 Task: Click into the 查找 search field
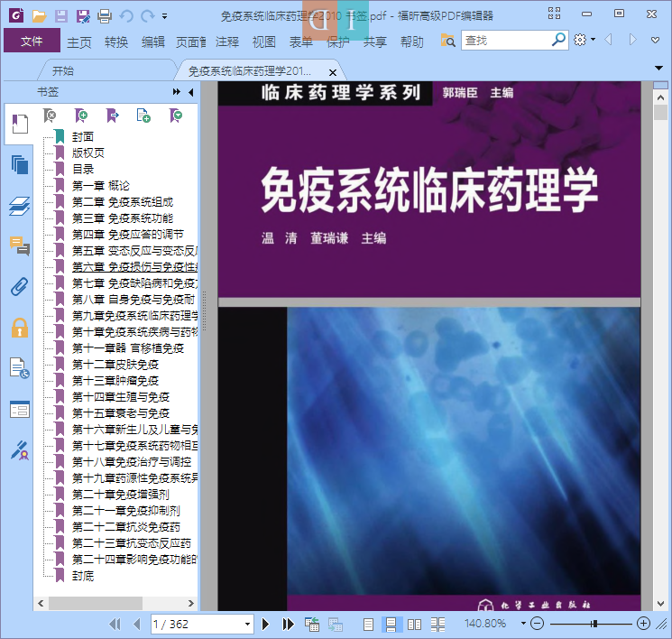[506, 41]
